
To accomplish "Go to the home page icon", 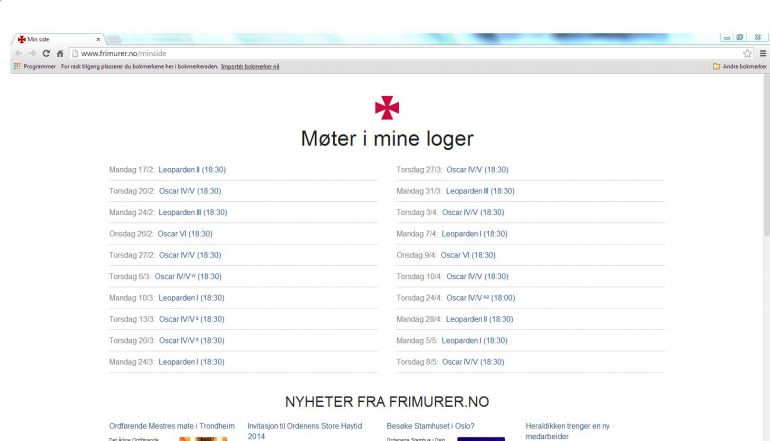I will (x=60, y=54).
